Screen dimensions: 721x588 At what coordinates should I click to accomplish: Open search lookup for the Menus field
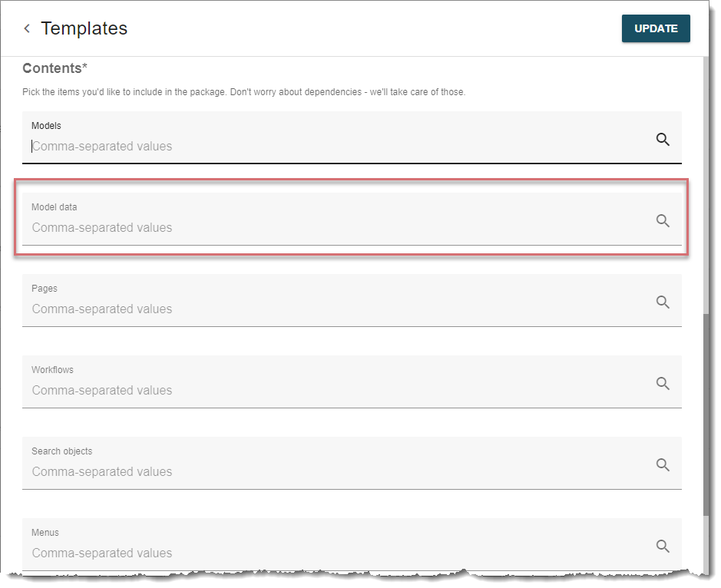click(663, 546)
